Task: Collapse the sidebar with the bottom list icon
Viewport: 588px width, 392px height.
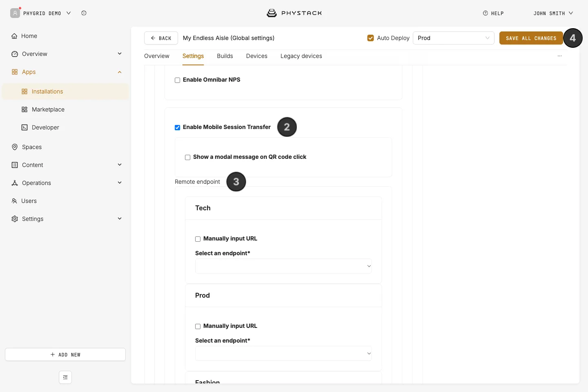Action: pyautogui.click(x=65, y=377)
